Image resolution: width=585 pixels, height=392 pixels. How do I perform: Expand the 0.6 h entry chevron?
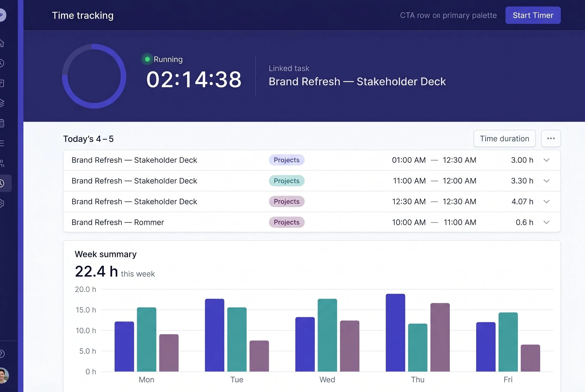point(546,222)
